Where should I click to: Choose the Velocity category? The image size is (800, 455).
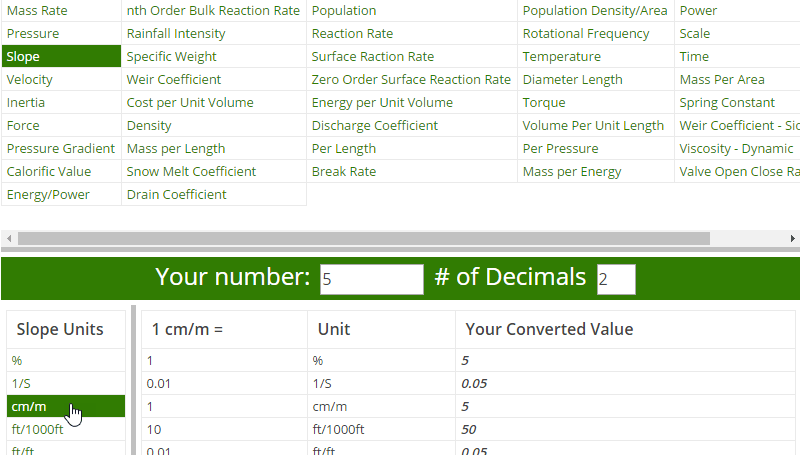point(29,80)
